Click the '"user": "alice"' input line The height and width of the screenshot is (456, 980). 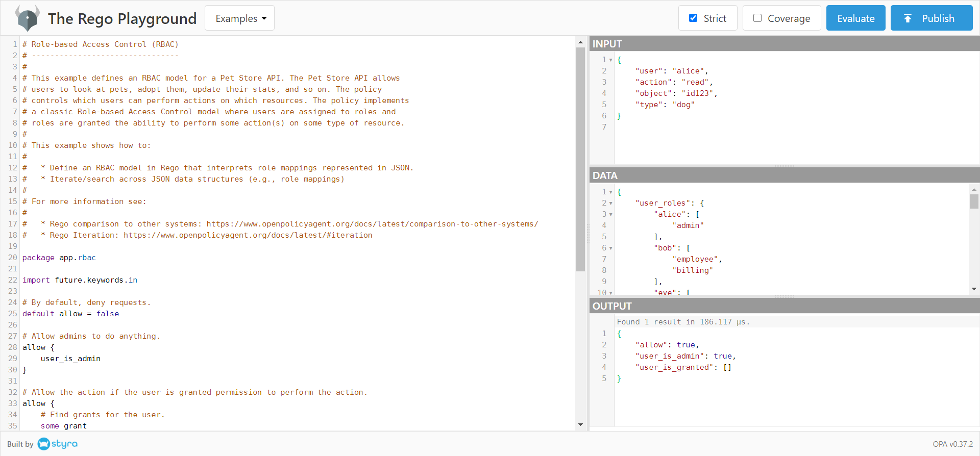(672, 71)
